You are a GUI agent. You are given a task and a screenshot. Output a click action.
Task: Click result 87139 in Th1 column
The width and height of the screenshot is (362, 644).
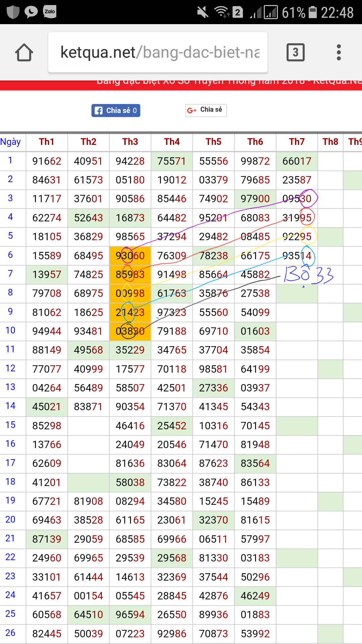tap(47, 539)
